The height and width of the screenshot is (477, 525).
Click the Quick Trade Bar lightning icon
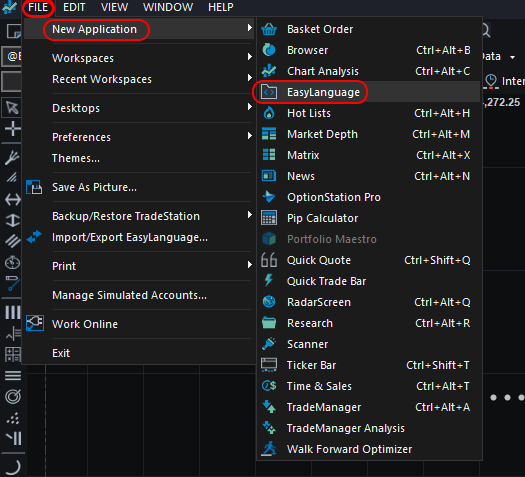[269, 281]
